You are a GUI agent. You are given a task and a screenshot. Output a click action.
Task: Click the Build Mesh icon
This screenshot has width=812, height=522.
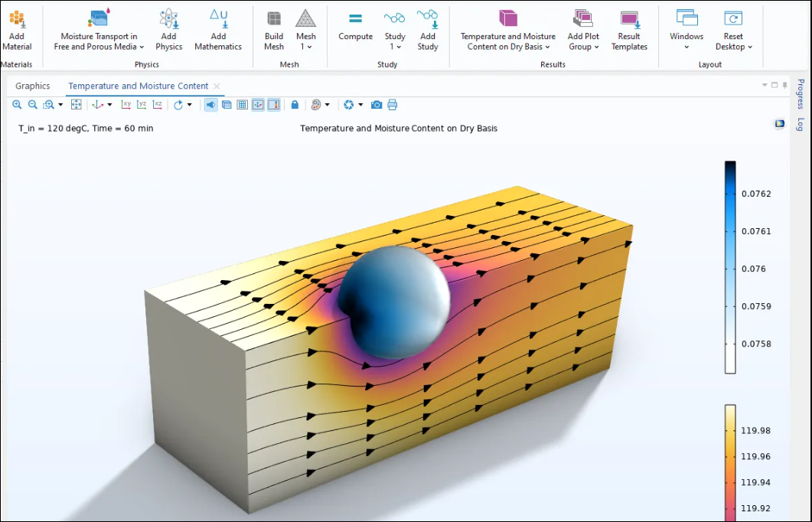[274, 31]
